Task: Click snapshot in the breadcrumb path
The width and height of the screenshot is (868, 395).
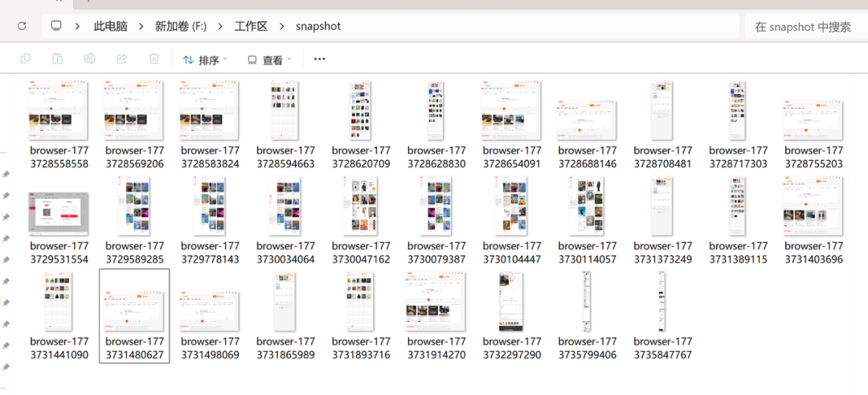Action: coord(318,26)
